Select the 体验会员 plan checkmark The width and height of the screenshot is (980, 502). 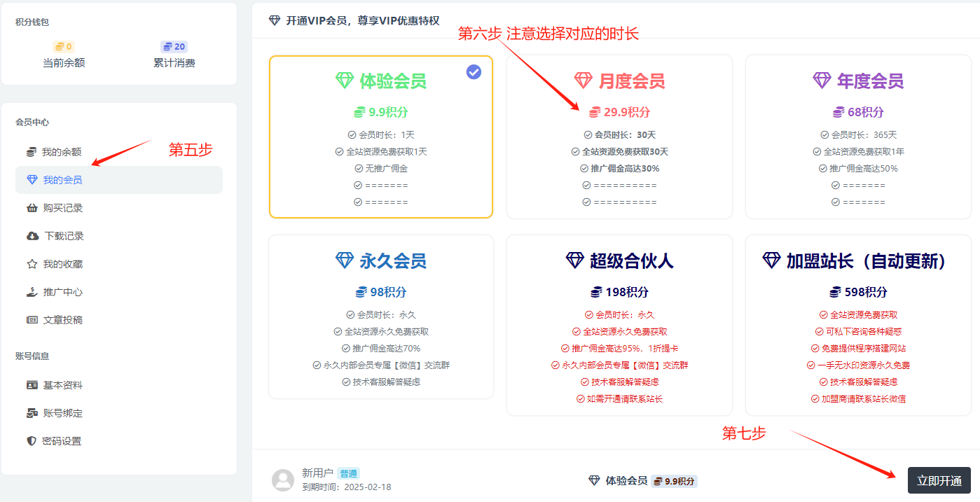click(474, 71)
